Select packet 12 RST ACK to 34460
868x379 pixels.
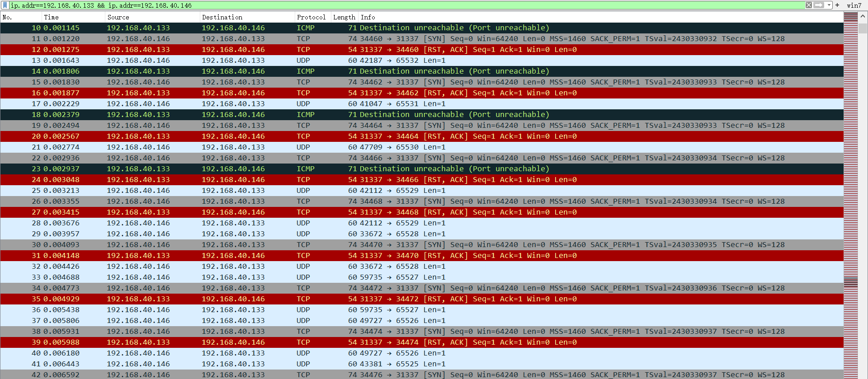pyautogui.click(x=422, y=50)
